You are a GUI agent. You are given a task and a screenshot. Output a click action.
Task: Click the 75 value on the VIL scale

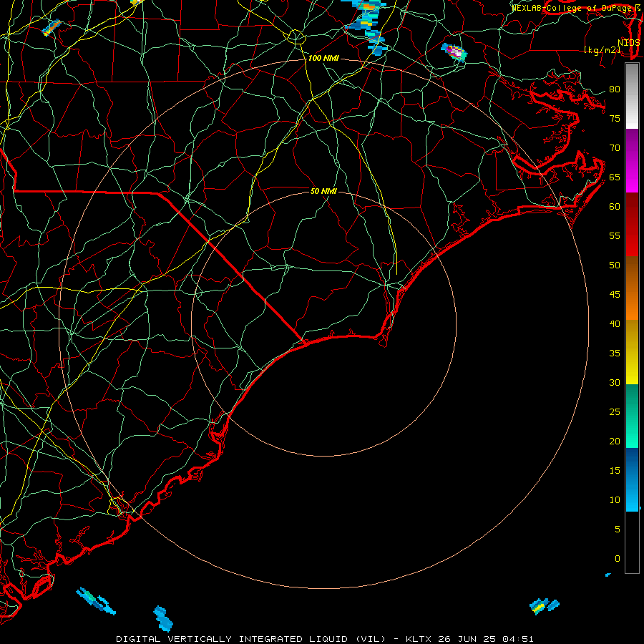click(x=615, y=119)
